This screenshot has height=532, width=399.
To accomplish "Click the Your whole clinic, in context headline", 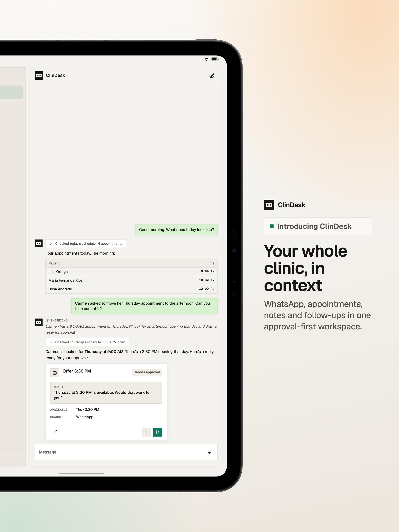I will tap(305, 268).
